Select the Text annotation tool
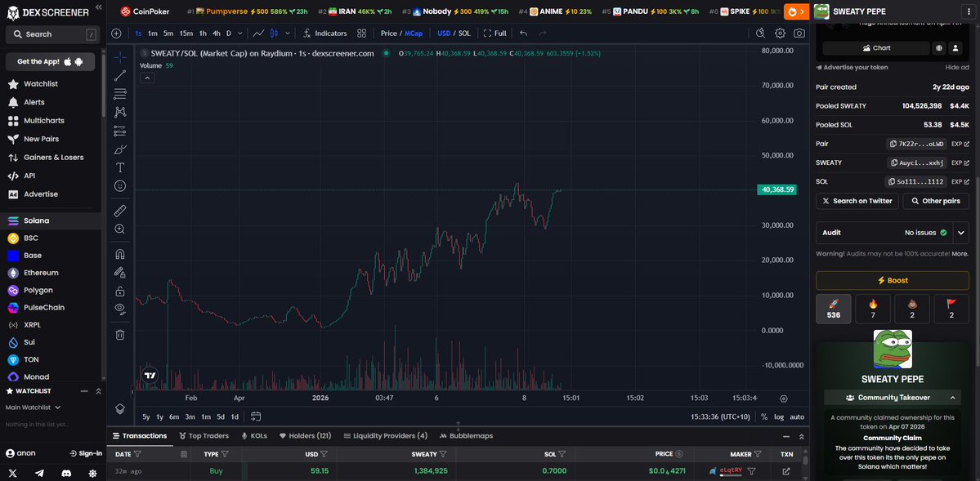Screen dimensions: 980x481 [120, 167]
